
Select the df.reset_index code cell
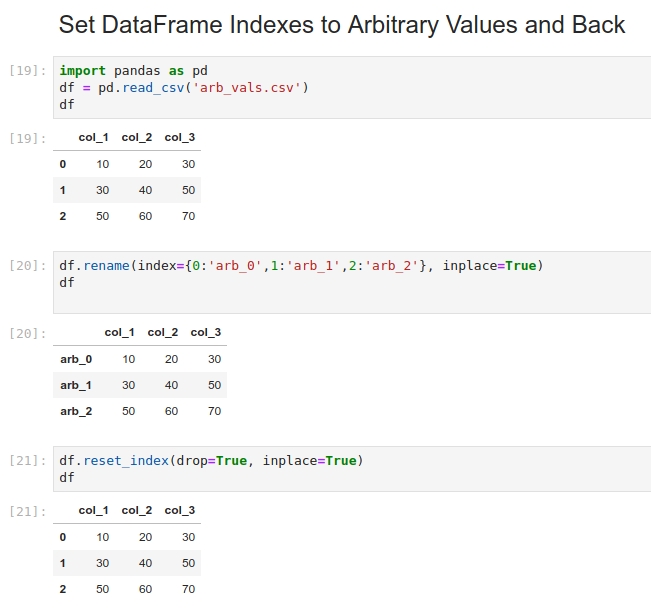[352, 469]
